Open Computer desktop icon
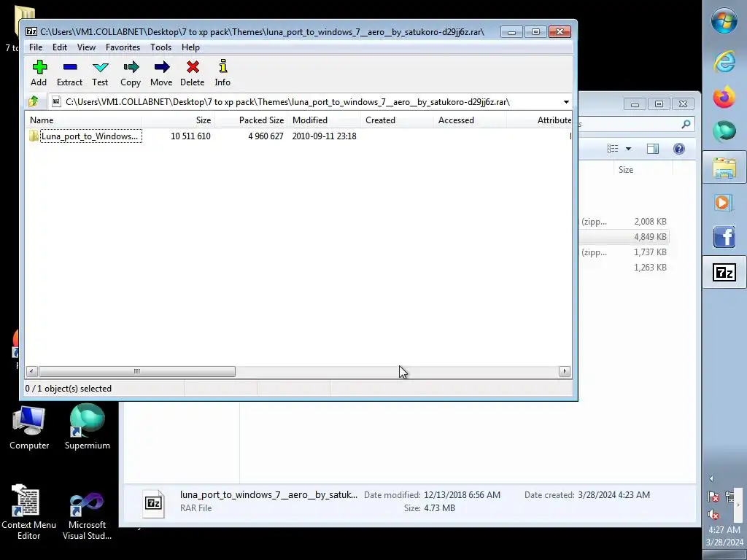 click(29, 427)
